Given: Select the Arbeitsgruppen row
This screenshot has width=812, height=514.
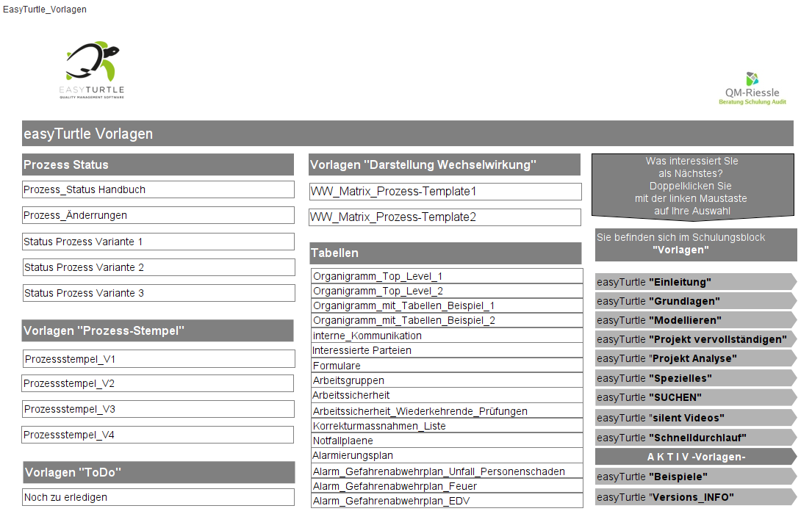Looking at the screenshot, I should (x=447, y=380).
